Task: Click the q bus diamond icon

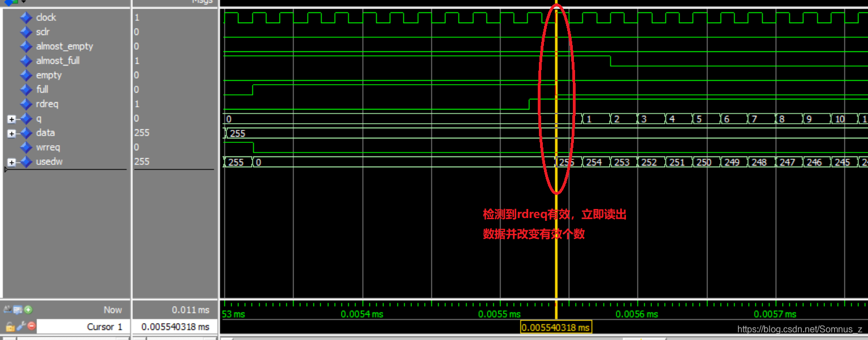Action: [26, 119]
